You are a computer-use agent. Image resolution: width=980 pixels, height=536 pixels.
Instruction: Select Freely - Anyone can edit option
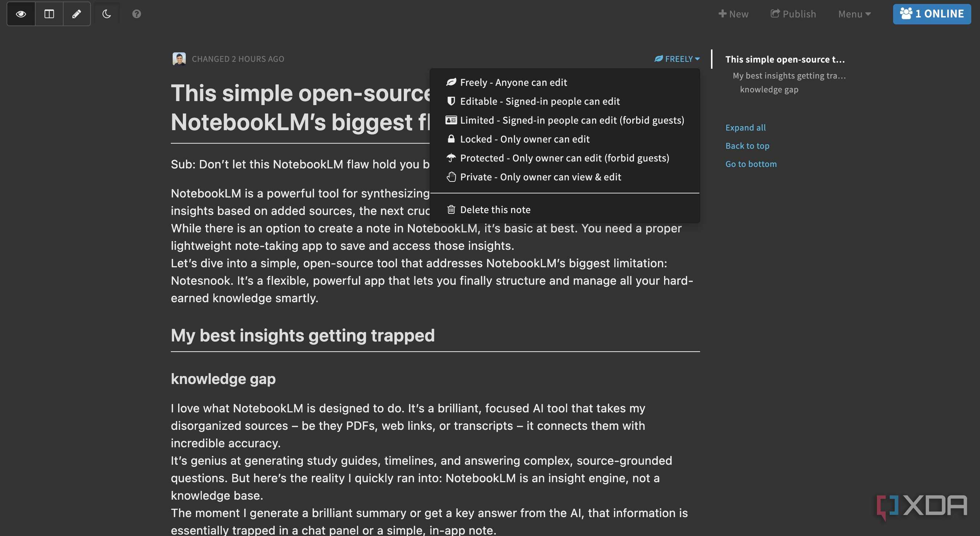click(513, 83)
